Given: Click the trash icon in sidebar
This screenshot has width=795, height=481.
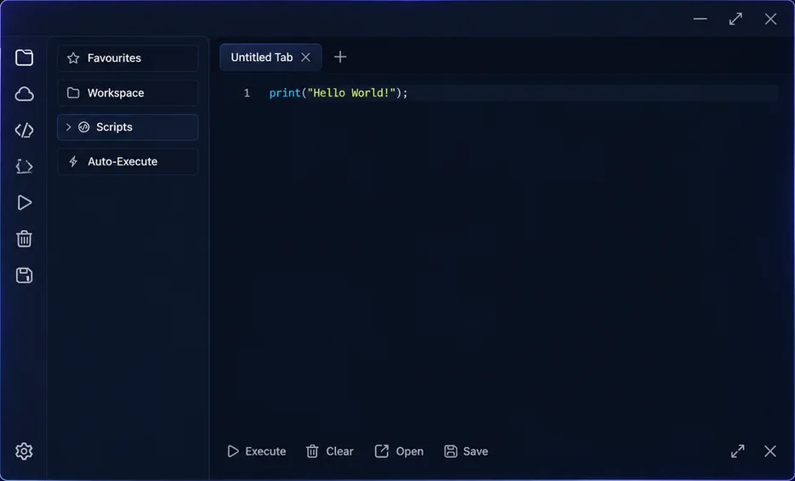Looking at the screenshot, I should click(x=24, y=239).
